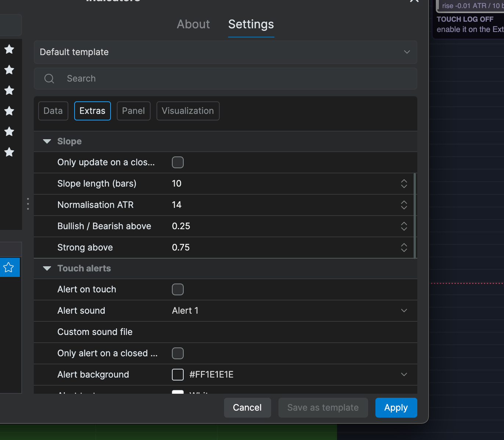The width and height of the screenshot is (504, 440).
Task: Click the outlined star on blue background
Action: [x=8, y=267]
